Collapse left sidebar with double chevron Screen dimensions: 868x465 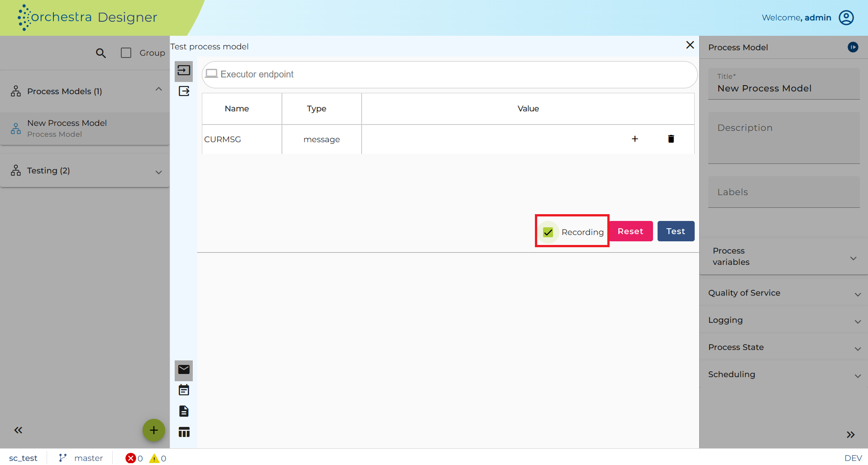pos(18,430)
